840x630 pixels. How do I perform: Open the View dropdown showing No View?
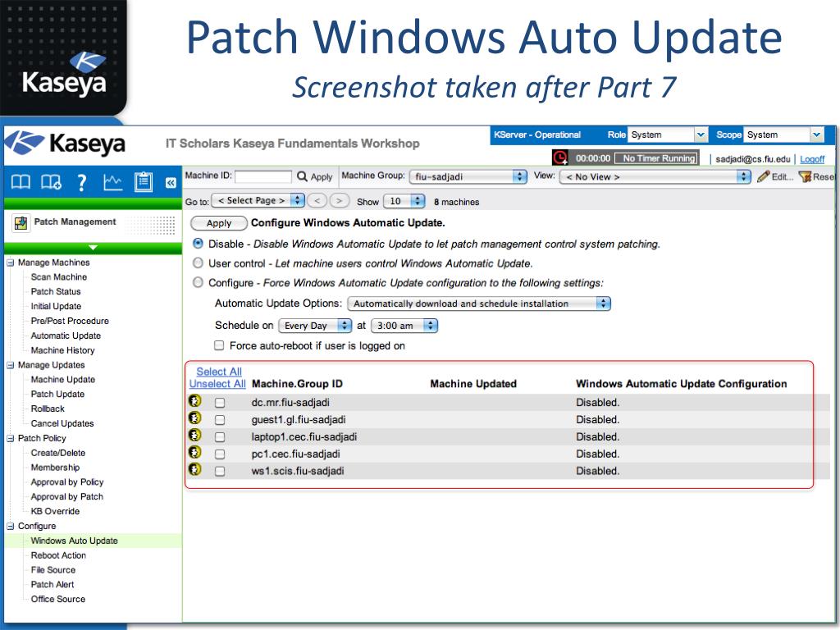click(x=655, y=176)
